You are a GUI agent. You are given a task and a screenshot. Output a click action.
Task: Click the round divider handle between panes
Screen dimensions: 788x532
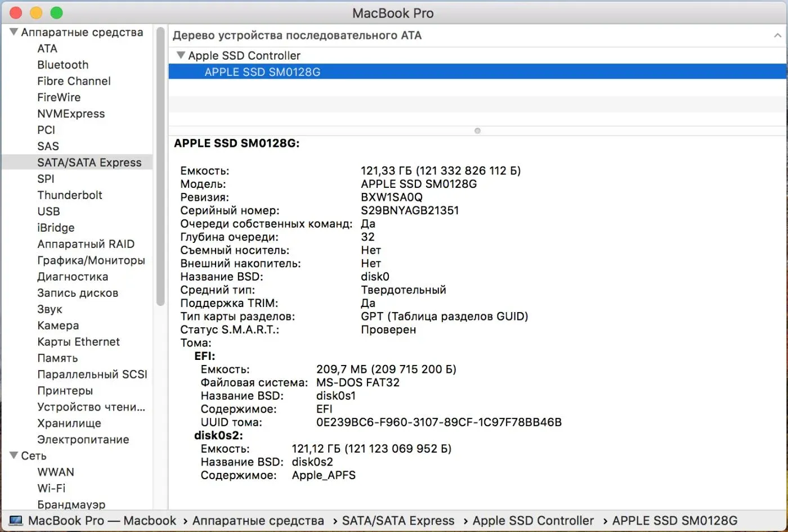477,130
